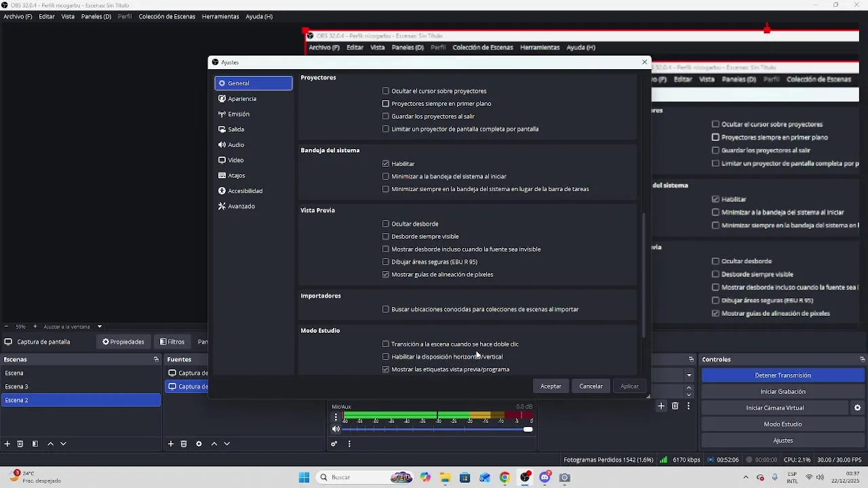Undock the Controles panel
The height and width of the screenshot is (488, 868).
point(863,359)
